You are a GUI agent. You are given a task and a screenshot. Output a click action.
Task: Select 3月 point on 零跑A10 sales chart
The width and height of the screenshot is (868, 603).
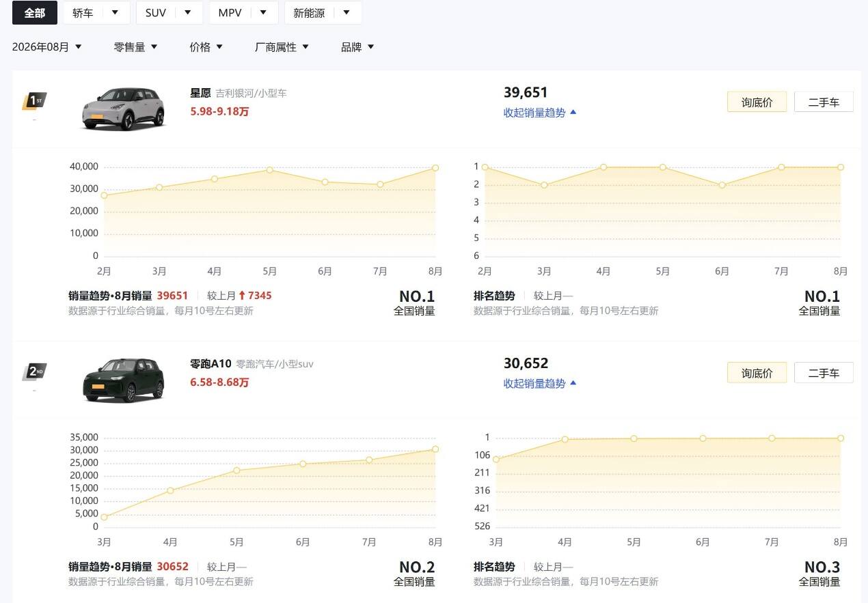pos(104,517)
